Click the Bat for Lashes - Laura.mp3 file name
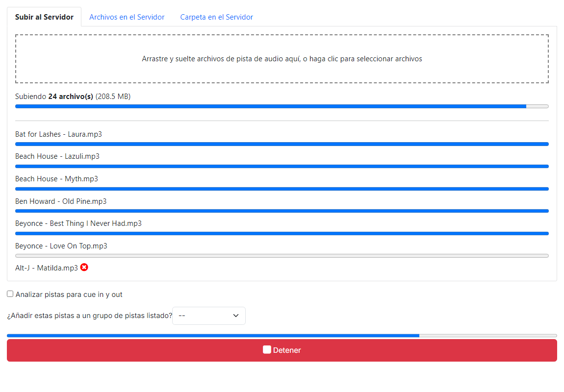The width and height of the screenshot is (564, 392). pos(59,134)
